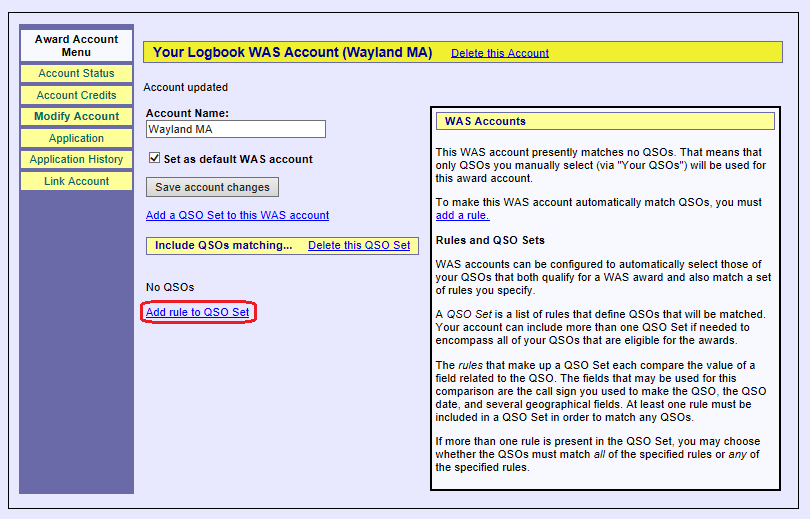Click the WAS Accounts panel heading
This screenshot has width=810, height=519.
coord(485,121)
